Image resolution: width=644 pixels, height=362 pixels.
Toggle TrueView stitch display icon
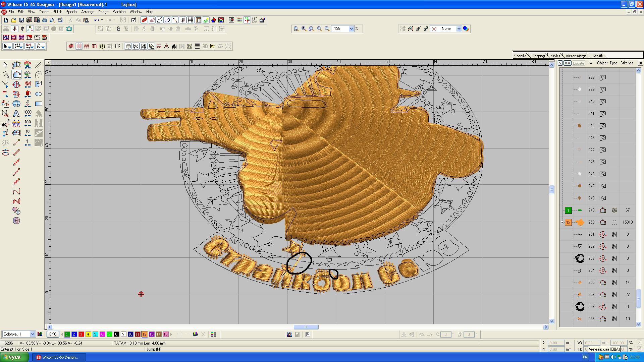click(144, 20)
